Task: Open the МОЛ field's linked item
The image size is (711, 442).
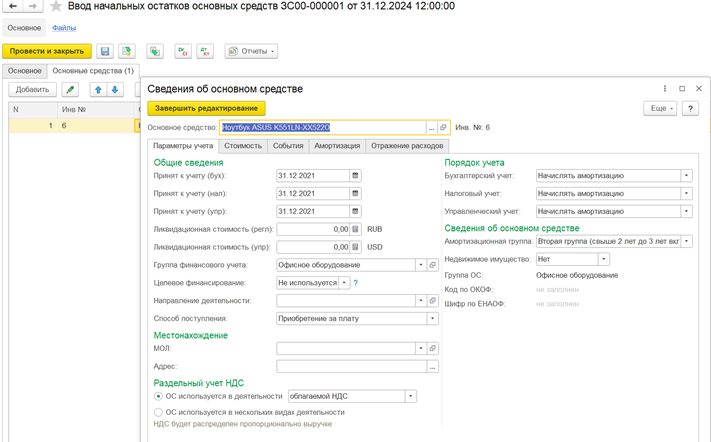Action: click(433, 348)
